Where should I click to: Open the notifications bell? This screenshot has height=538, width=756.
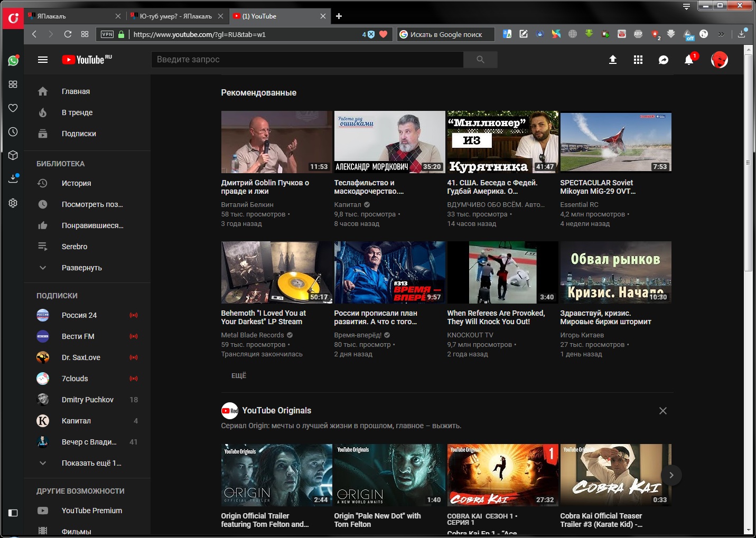pos(689,60)
